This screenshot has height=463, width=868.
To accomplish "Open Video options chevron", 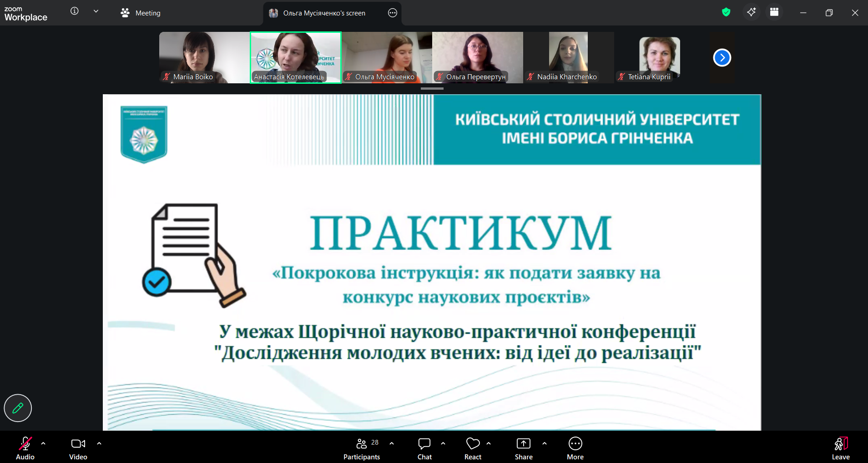I will 99,444.
